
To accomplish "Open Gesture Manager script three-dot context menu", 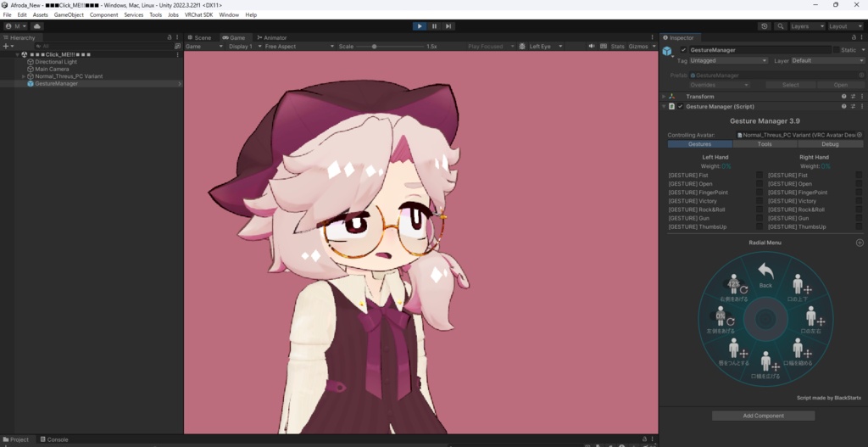I will 862,106.
